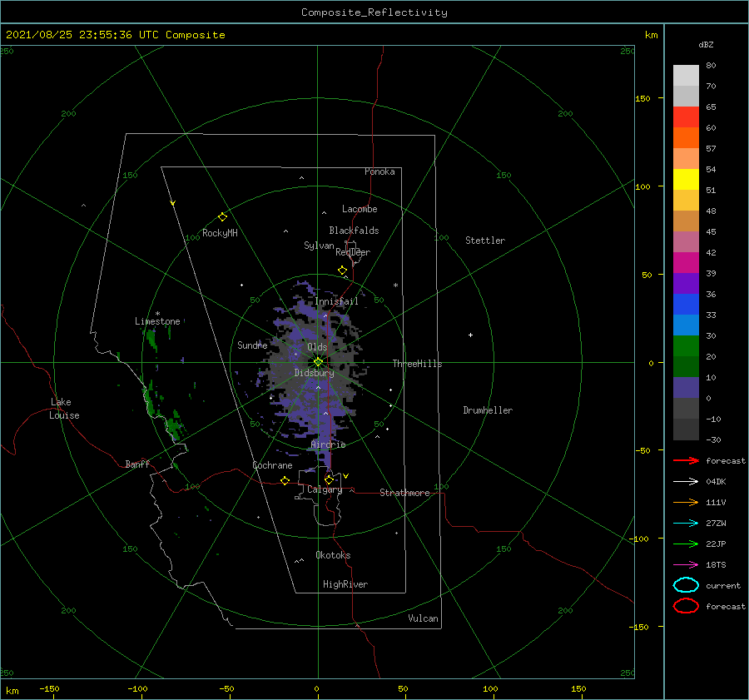Click the km label at top right of map
This screenshot has width=749, height=700.
point(651,35)
